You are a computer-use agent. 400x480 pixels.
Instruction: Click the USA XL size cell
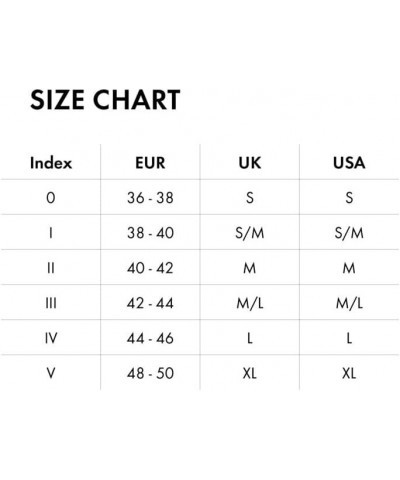349,373
